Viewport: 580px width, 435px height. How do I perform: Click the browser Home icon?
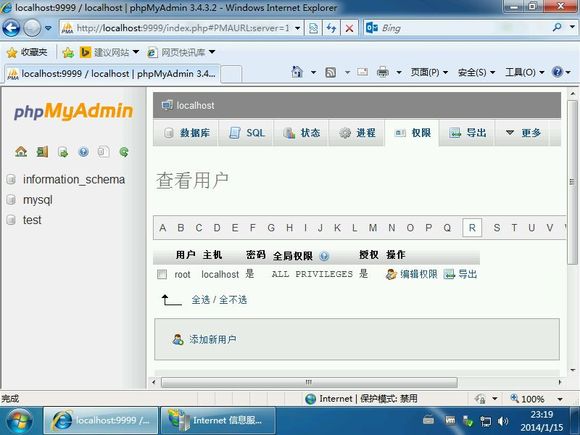(297, 72)
